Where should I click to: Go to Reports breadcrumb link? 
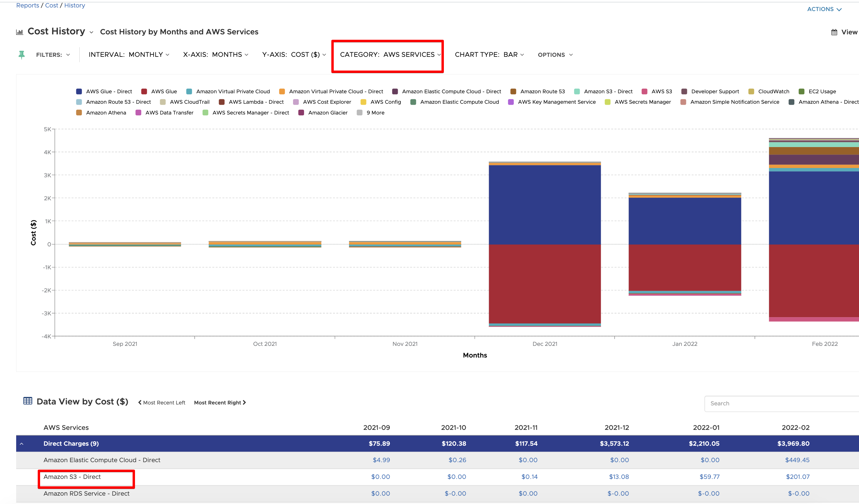(28, 5)
